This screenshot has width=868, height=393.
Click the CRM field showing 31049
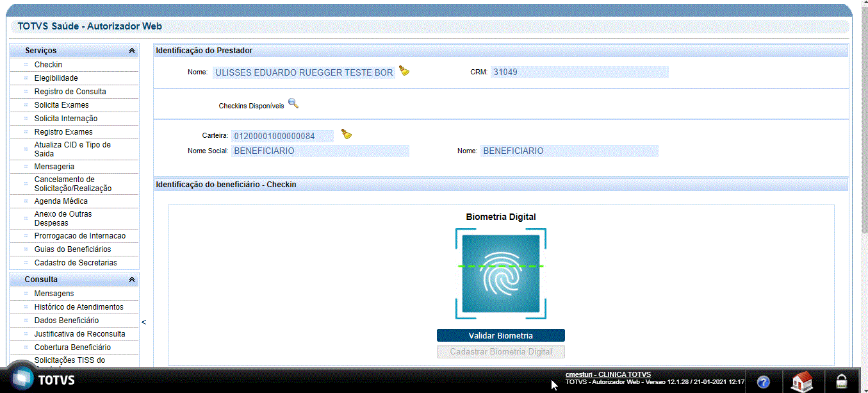point(580,72)
